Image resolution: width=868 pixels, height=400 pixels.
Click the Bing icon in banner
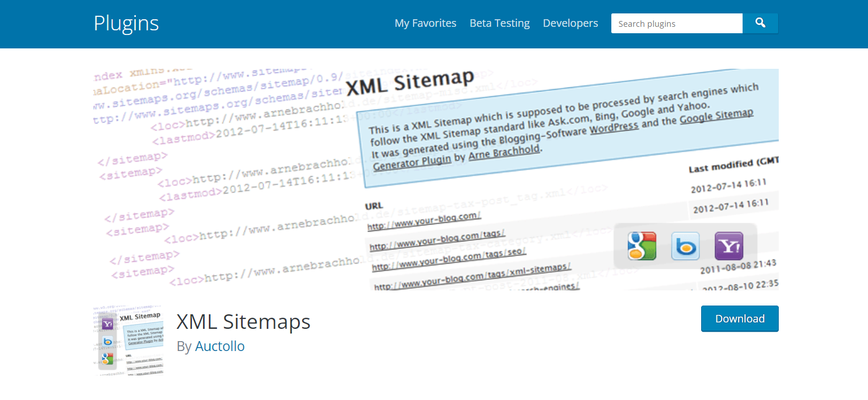[x=685, y=245]
